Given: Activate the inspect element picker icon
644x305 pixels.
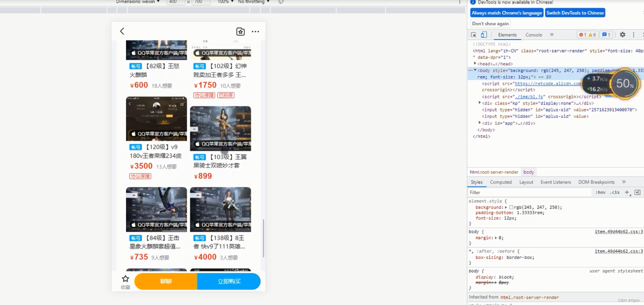Looking at the screenshot, I should (x=473, y=35).
